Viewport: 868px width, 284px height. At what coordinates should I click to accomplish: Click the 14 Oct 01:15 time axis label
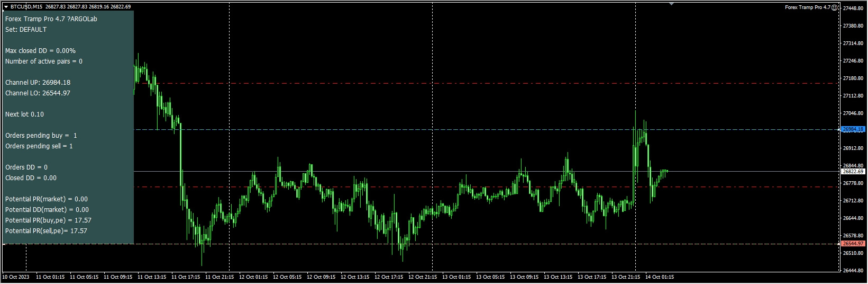660,277
